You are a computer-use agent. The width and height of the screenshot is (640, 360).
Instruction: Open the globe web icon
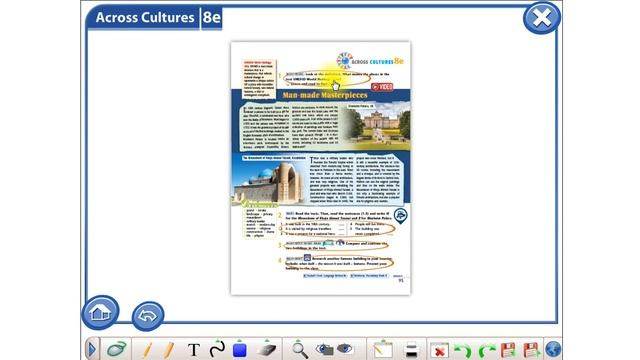pyautogui.click(x=553, y=350)
